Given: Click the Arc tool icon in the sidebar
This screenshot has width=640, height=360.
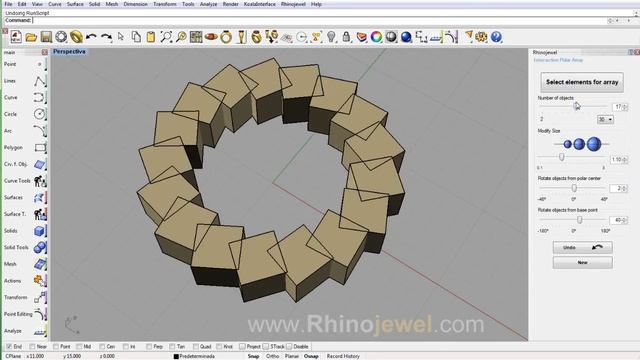Looking at the screenshot, I should pos(40,131).
